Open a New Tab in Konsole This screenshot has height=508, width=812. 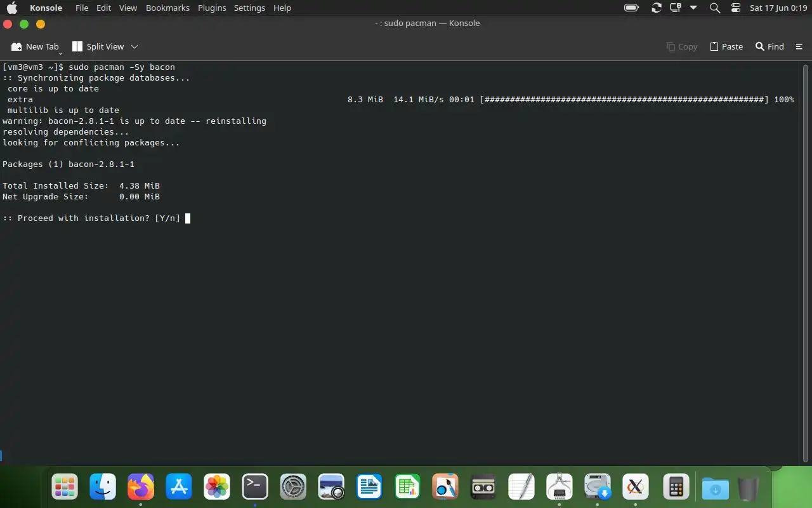click(x=36, y=46)
